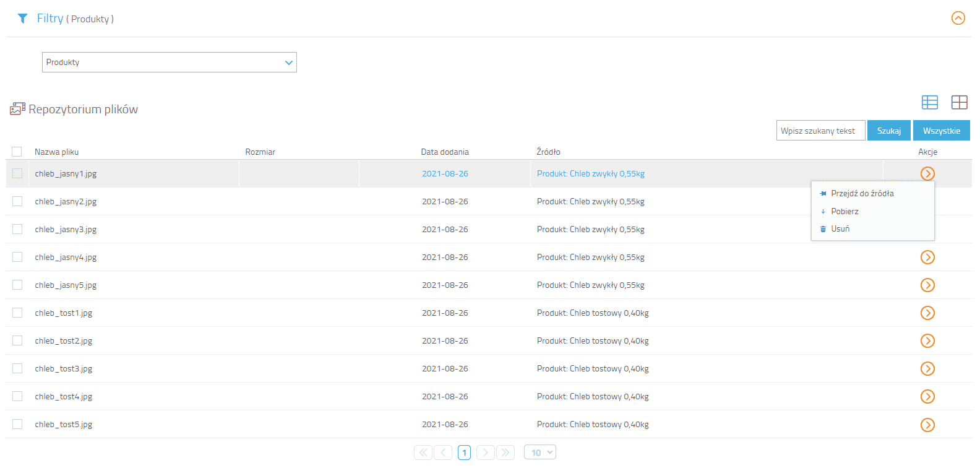980x468 pixels.
Task: Collapse the Filtry panel with orange chevron
Action: (958, 18)
